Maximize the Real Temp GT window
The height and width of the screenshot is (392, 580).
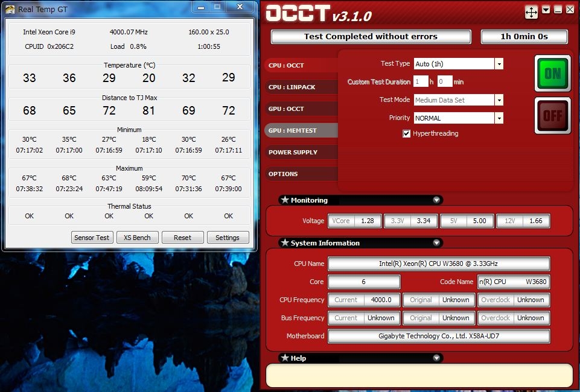coord(217,7)
